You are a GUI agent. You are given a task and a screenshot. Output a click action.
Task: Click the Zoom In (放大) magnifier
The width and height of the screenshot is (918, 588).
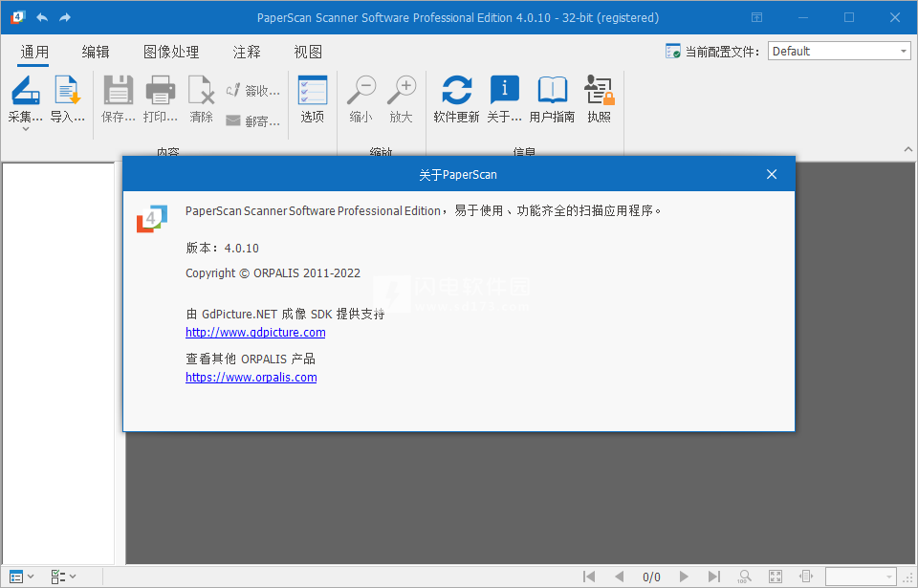click(x=402, y=91)
